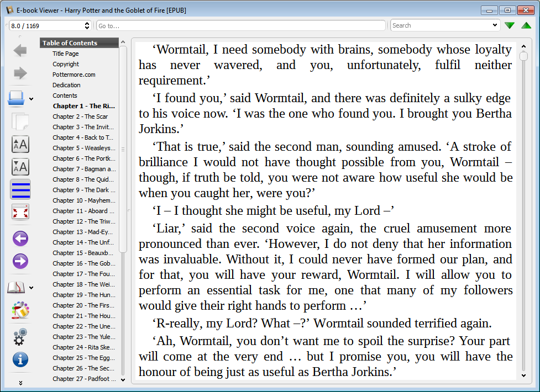Screen dimensions: 540x392
Task: Jump to Chapter 17 - The Fou...
Action: (83, 274)
